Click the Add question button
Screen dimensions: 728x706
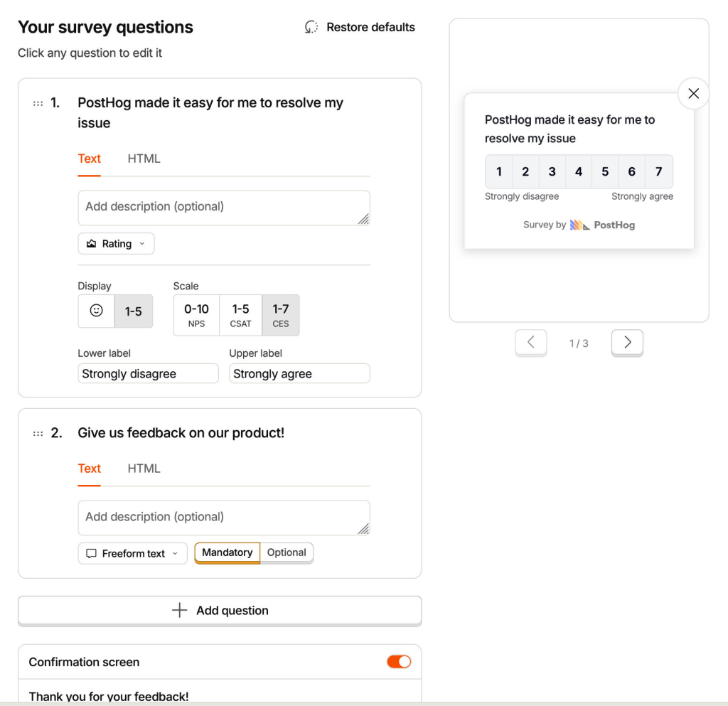tap(220, 611)
